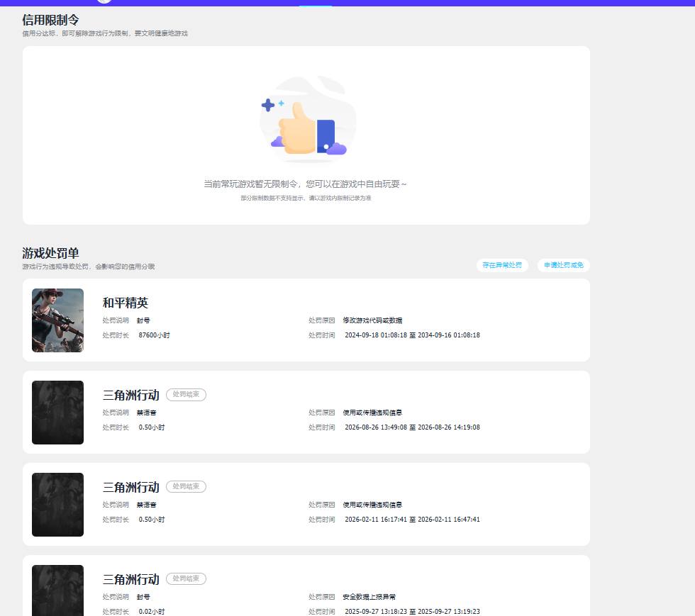Click the thumbs-up illustration in the 信用限制令 panel
Screen dimensions: 695x616
click(308, 120)
